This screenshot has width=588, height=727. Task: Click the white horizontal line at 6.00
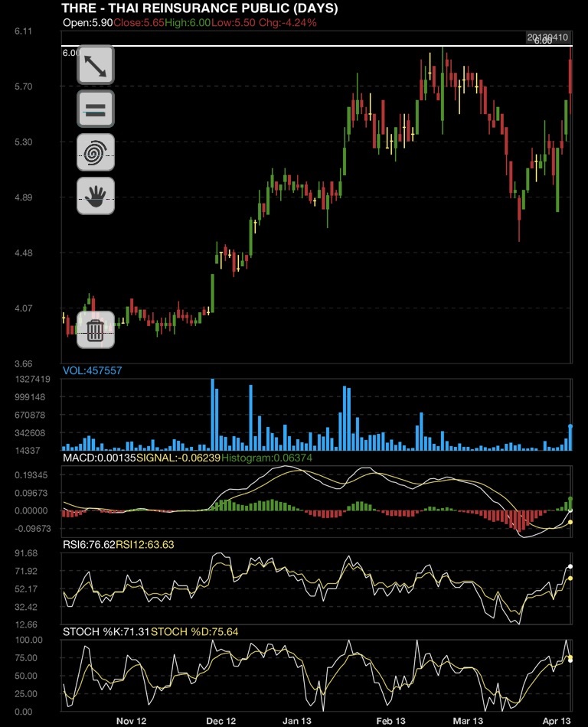(x=317, y=46)
